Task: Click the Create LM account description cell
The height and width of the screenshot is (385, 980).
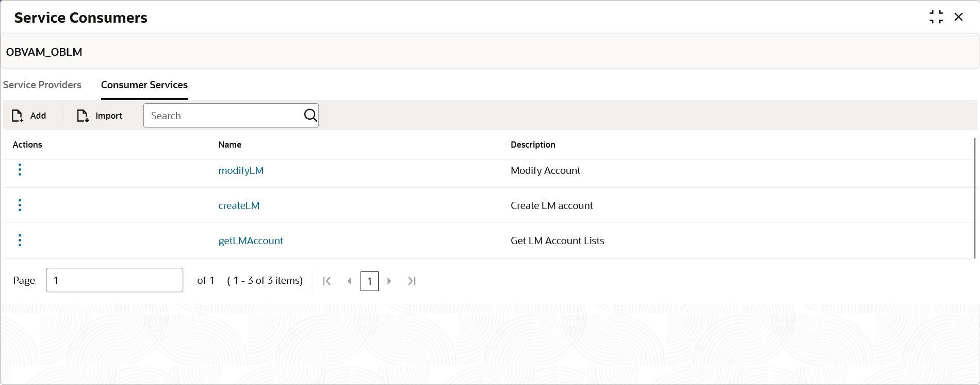Action: (x=552, y=205)
